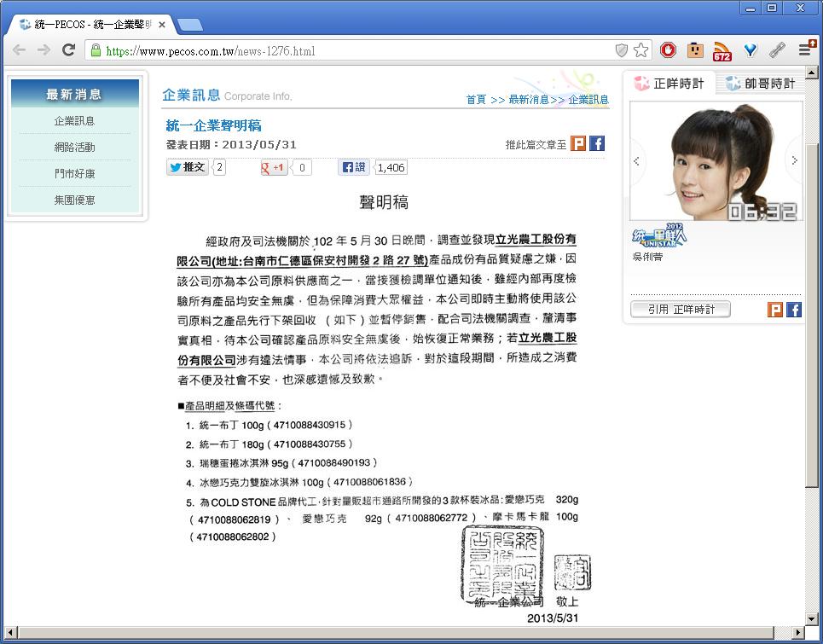Click 最新消息 breadcrumb link
This screenshot has height=644, width=823.
[529, 100]
